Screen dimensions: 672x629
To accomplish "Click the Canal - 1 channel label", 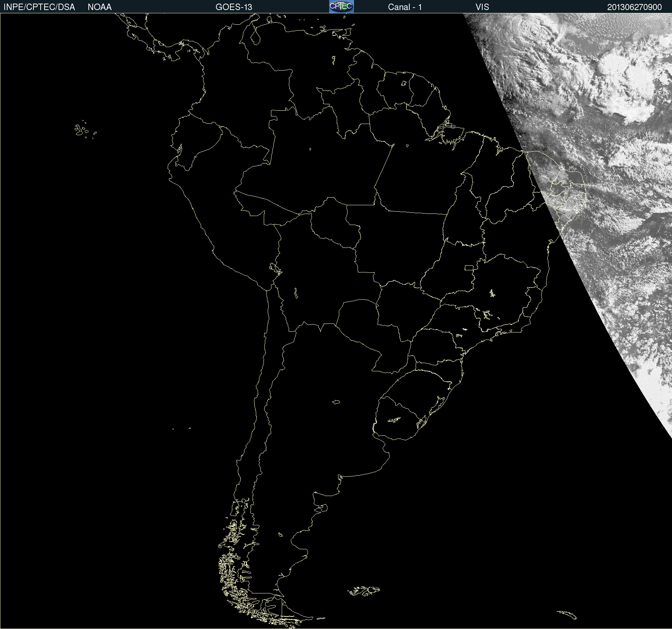I will [x=405, y=7].
